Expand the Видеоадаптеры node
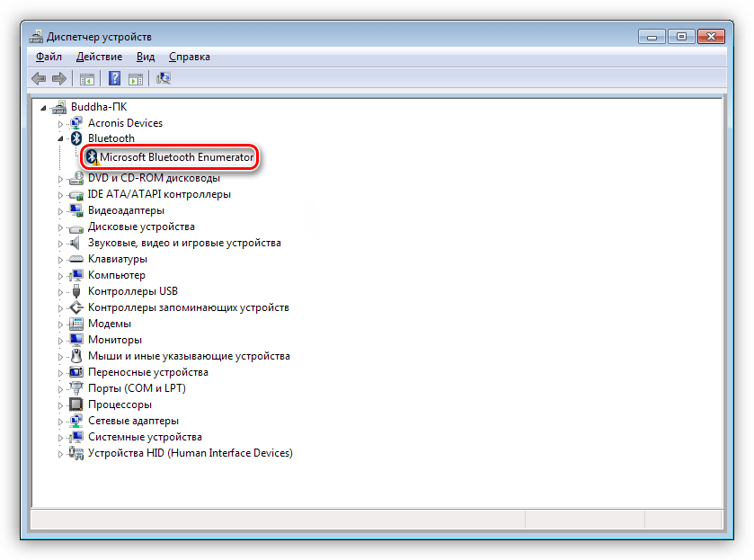This screenshot has height=560, width=754. coord(61,211)
